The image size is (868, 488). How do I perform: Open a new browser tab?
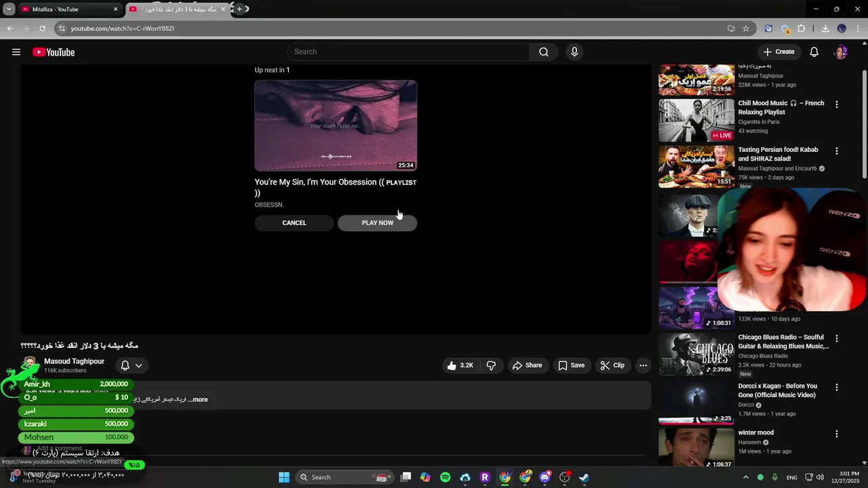239,9
